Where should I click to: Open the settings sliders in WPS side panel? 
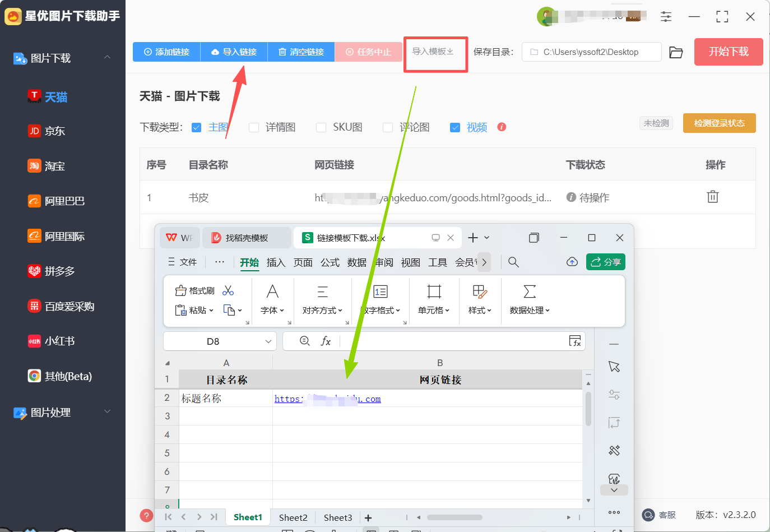coord(614,395)
